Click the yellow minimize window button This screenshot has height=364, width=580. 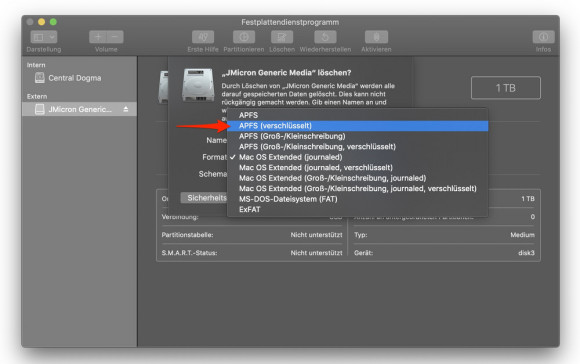[41, 22]
